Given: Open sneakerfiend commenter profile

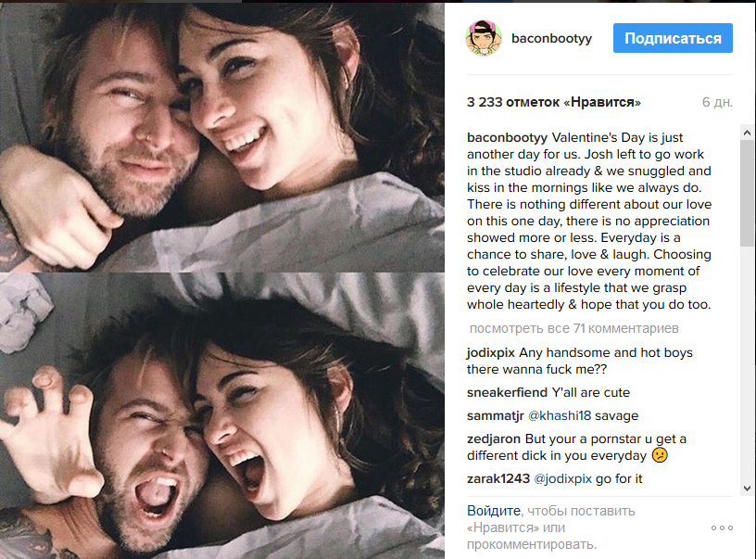Looking at the screenshot, I should click(507, 393).
